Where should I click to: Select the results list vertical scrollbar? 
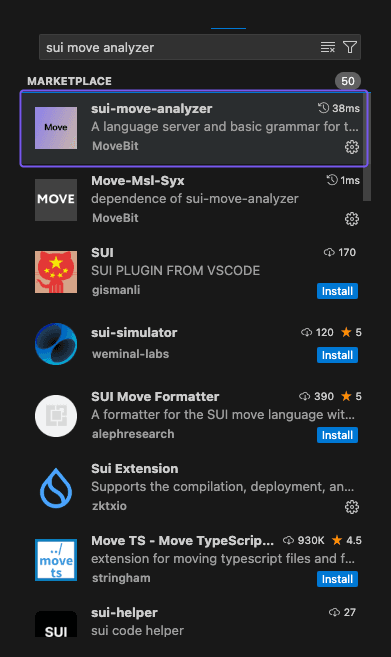pos(367,147)
